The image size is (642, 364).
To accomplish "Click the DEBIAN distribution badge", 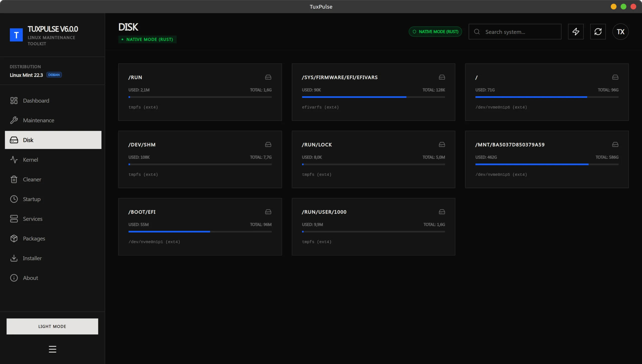I will coord(54,75).
